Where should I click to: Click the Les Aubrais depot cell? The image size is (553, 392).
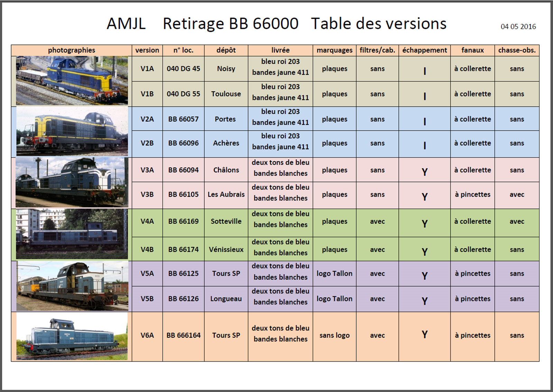point(226,194)
